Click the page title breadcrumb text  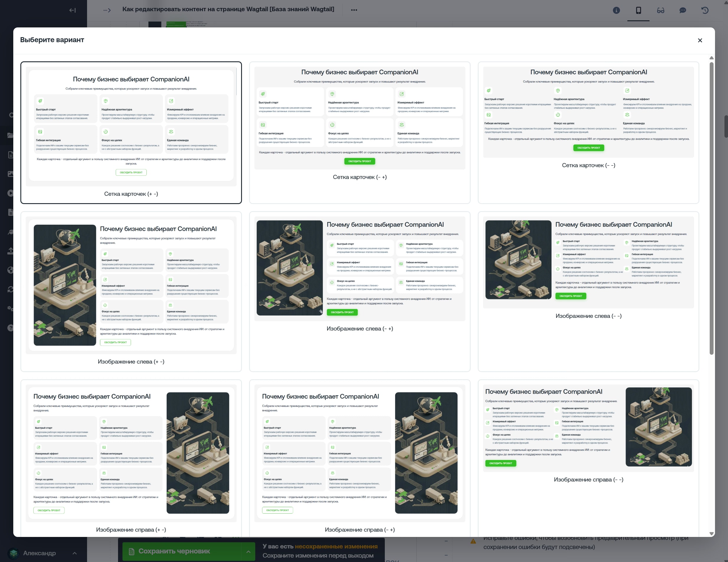[x=228, y=9]
